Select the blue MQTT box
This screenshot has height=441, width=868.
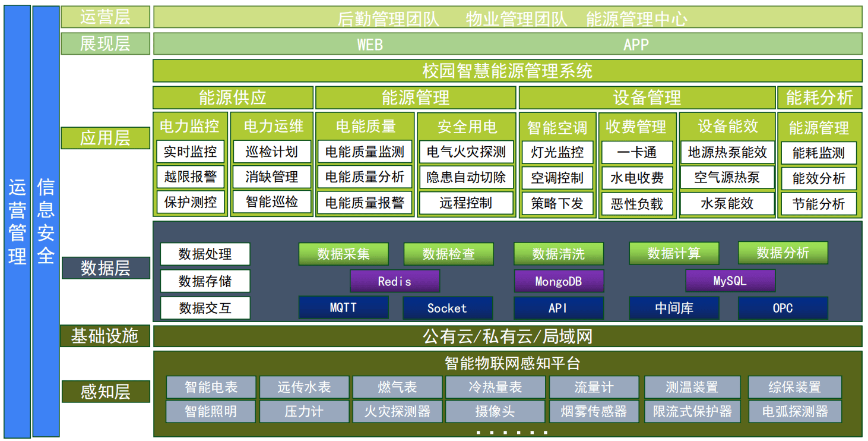343,307
